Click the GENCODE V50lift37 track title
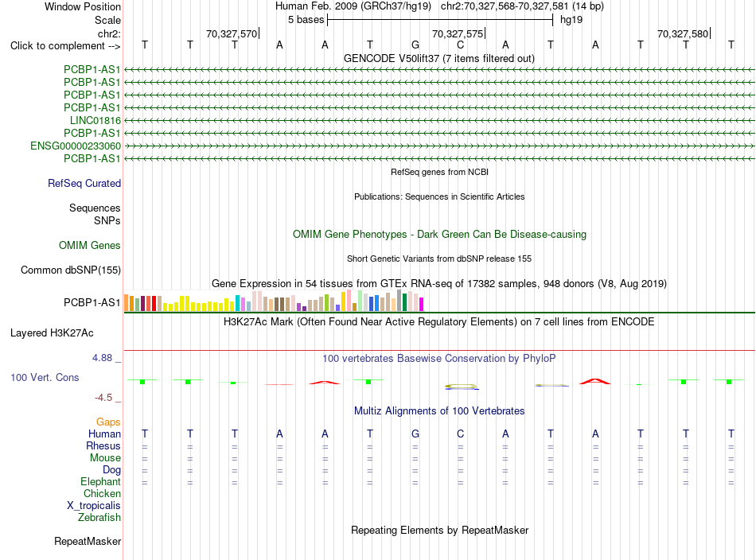 click(439, 58)
